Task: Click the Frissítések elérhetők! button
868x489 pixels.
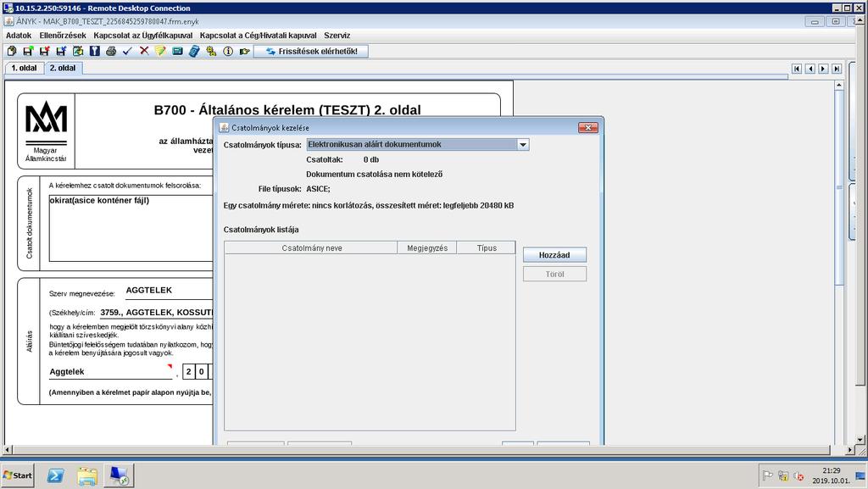Action: [311, 52]
